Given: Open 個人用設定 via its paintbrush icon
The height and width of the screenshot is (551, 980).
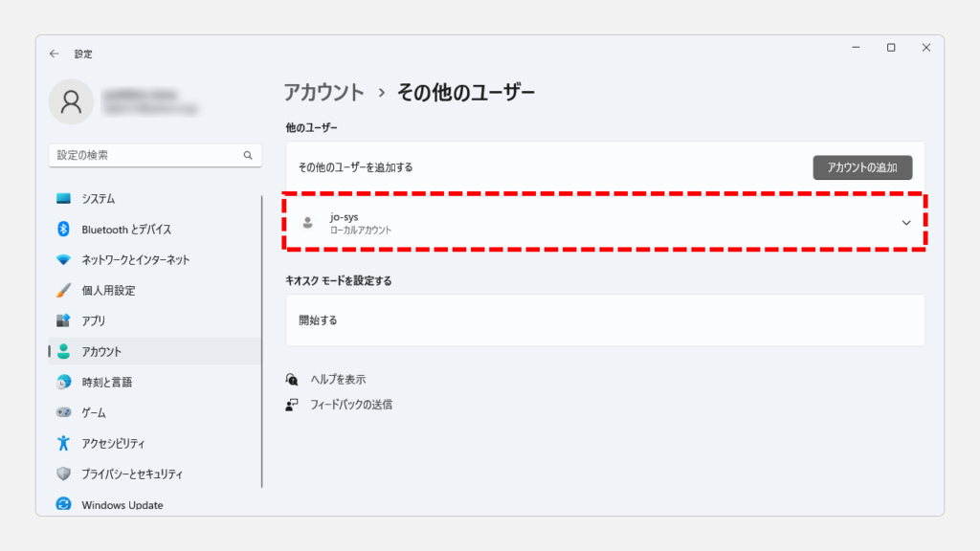Looking at the screenshot, I should click(x=63, y=291).
